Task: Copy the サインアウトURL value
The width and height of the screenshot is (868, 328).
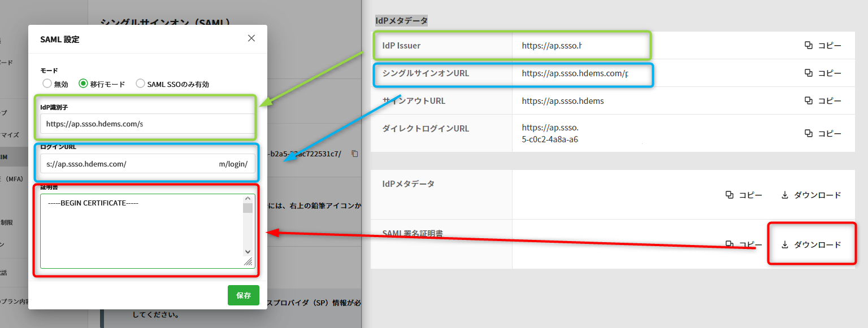Action: pos(823,101)
